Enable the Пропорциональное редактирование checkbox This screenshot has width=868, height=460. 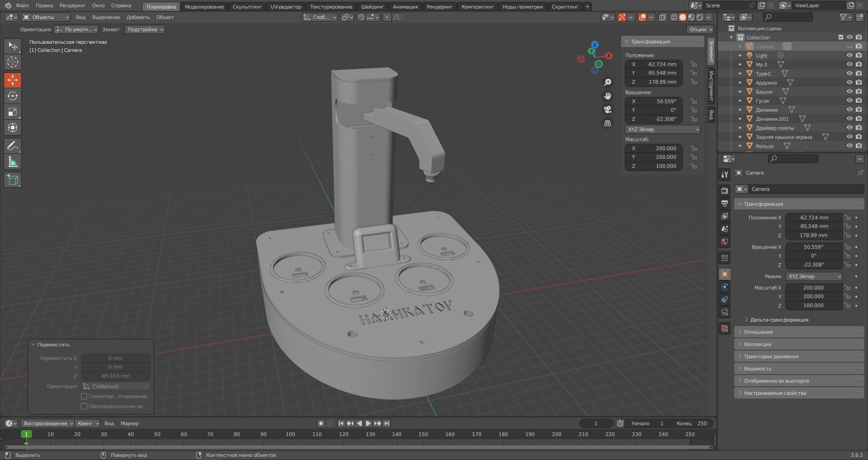click(84, 406)
